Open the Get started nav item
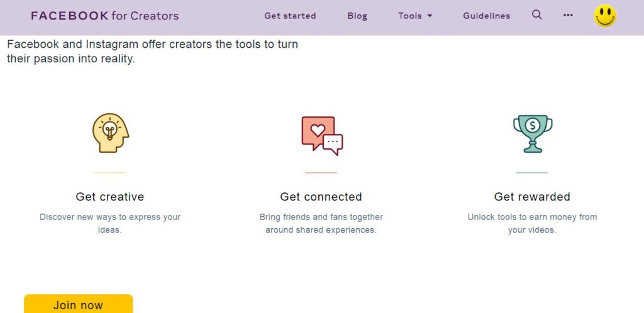 [x=290, y=16]
